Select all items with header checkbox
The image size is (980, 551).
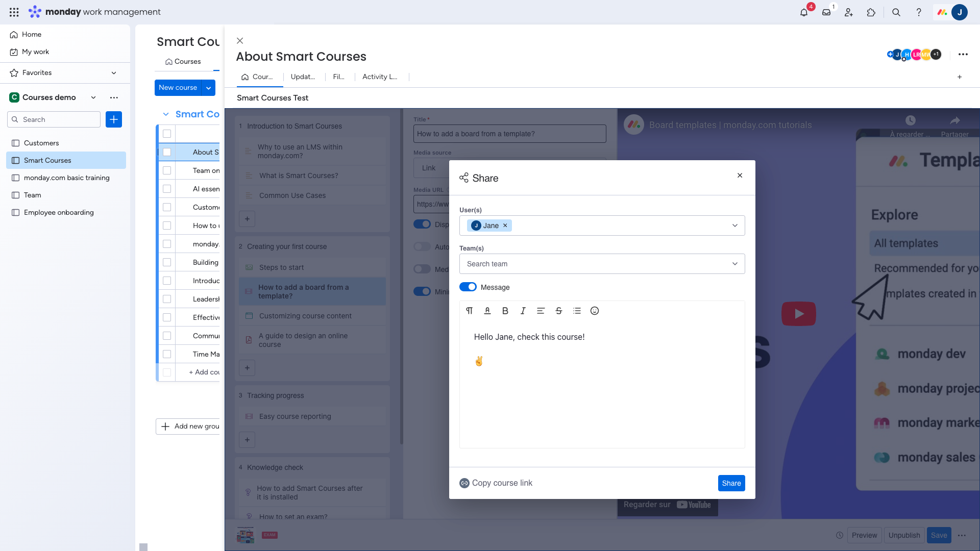[x=167, y=134]
